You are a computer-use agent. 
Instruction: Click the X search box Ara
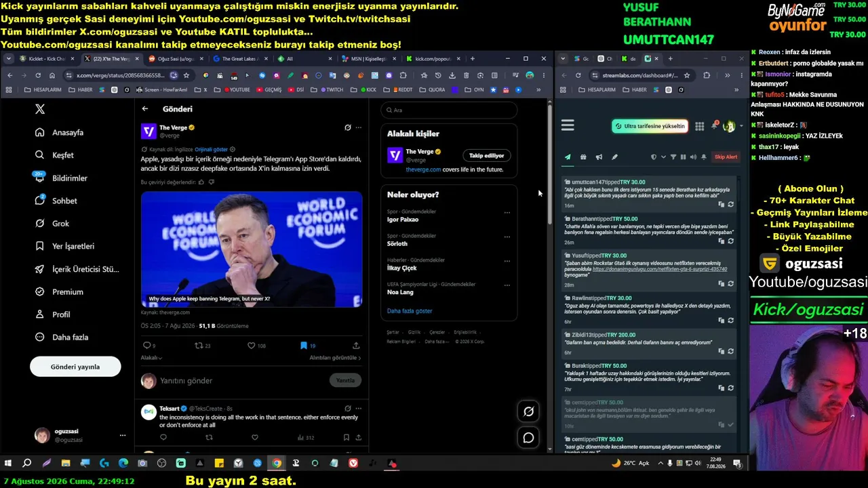coord(449,110)
